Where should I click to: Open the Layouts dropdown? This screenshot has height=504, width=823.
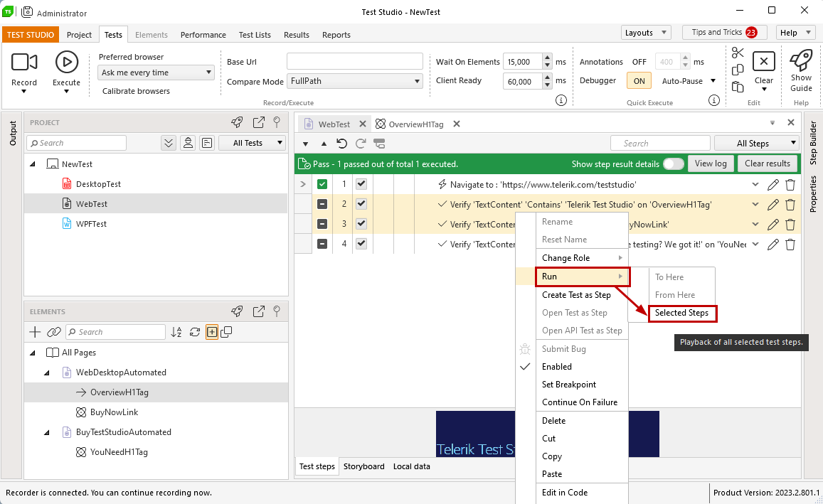coord(646,33)
